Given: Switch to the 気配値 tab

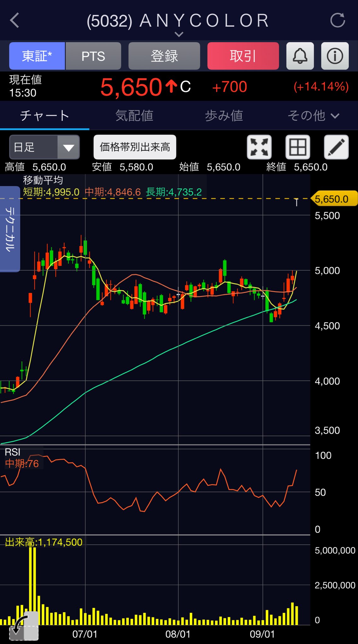Looking at the screenshot, I should click(134, 116).
